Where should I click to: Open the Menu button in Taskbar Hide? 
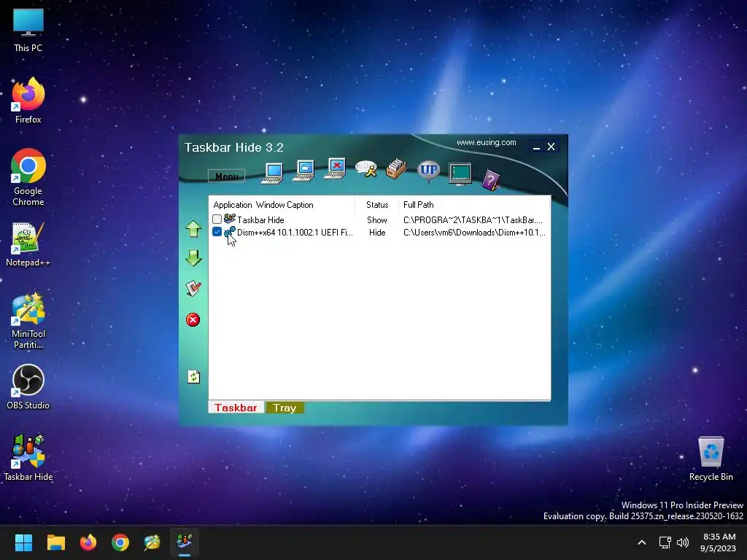[x=227, y=176]
